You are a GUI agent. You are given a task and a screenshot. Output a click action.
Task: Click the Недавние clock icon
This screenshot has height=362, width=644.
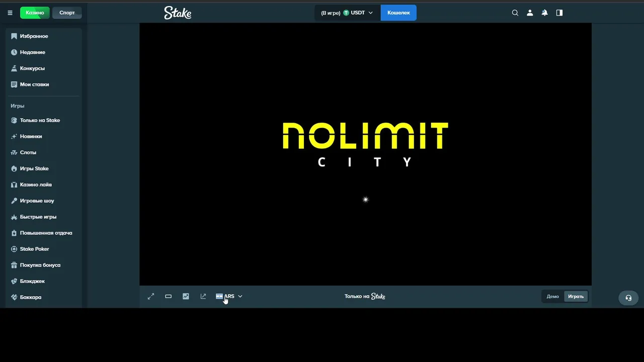click(14, 52)
